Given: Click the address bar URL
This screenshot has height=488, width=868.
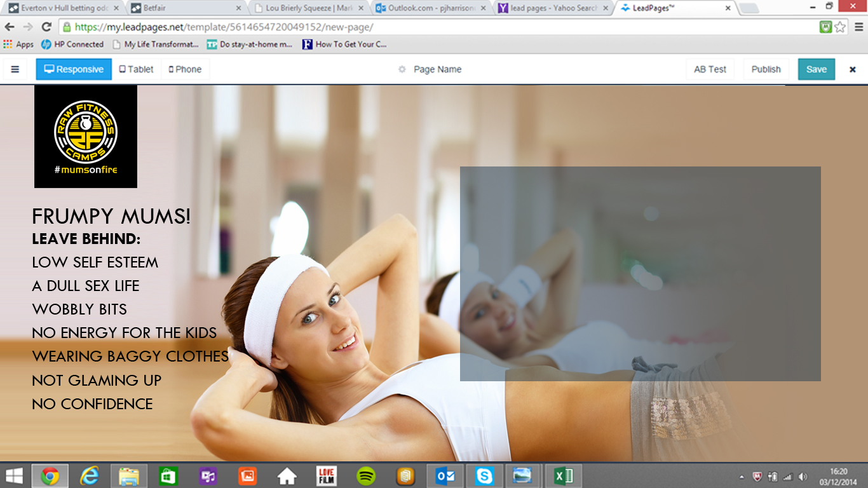Looking at the screenshot, I should tap(224, 27).
